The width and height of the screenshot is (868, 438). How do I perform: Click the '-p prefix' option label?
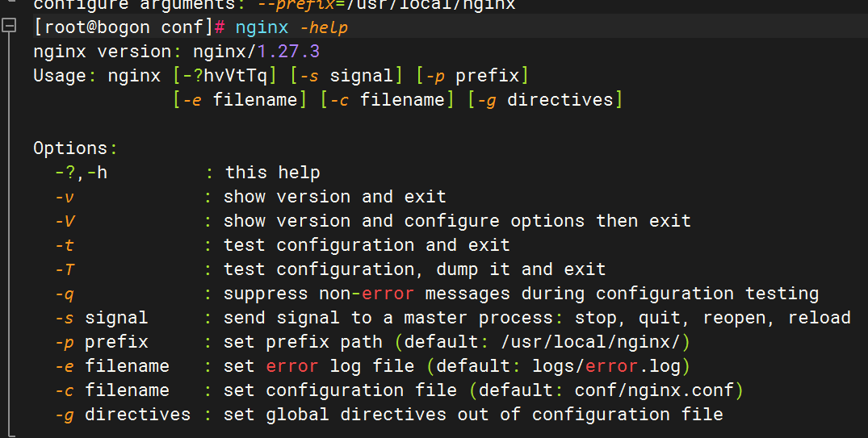click(101, 342)
